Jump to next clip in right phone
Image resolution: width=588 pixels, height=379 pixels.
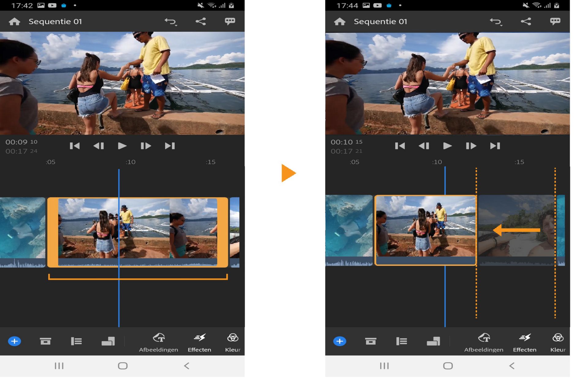pyautogui.click(x=495, y=146)
